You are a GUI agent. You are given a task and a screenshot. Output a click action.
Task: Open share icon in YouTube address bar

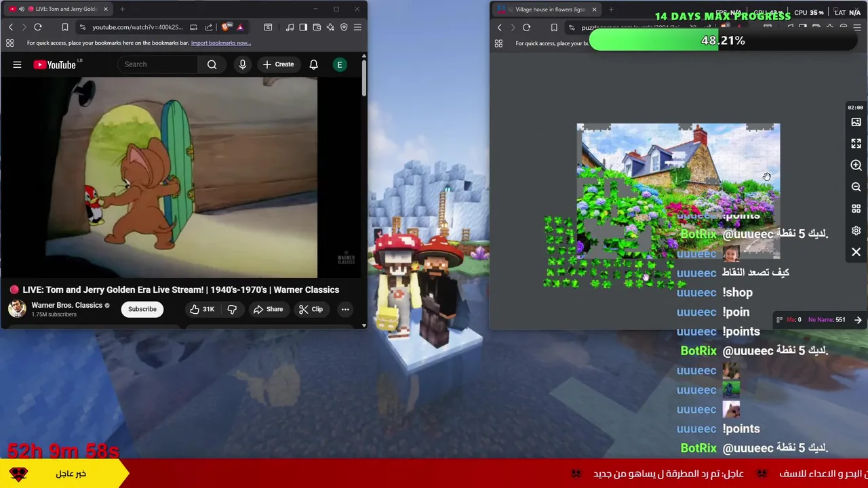[x=209, y=27]
